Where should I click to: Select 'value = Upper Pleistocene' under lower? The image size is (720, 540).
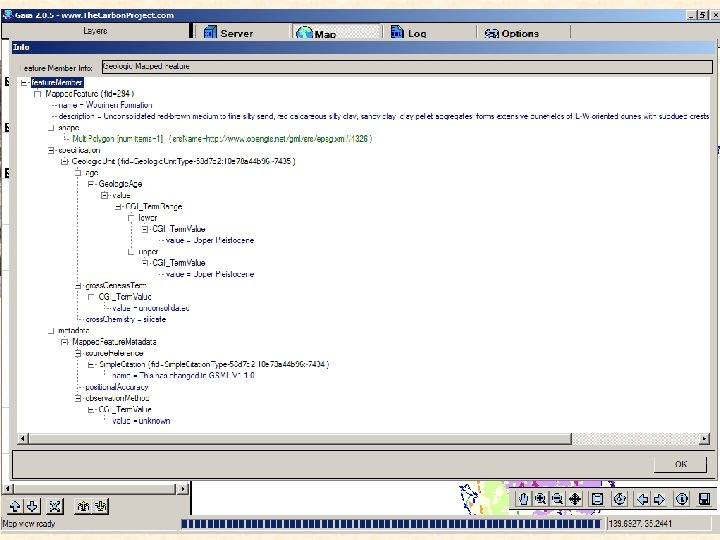pos(210,240)
